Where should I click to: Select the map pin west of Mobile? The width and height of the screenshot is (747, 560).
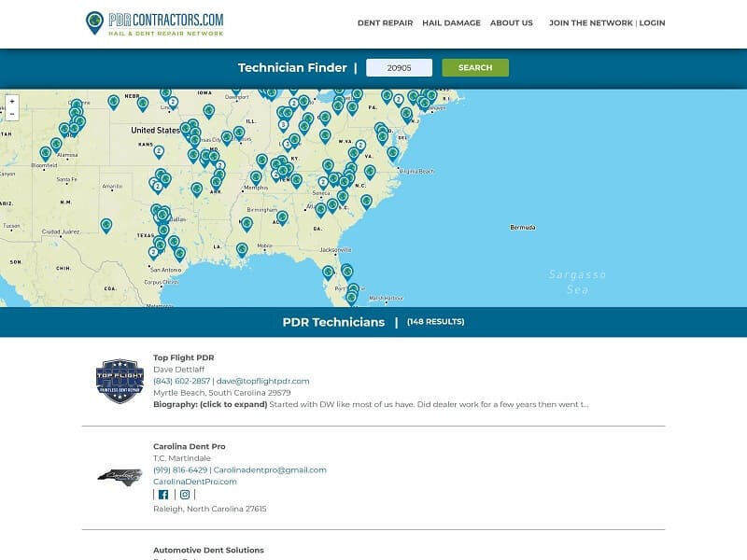(242, 250)
